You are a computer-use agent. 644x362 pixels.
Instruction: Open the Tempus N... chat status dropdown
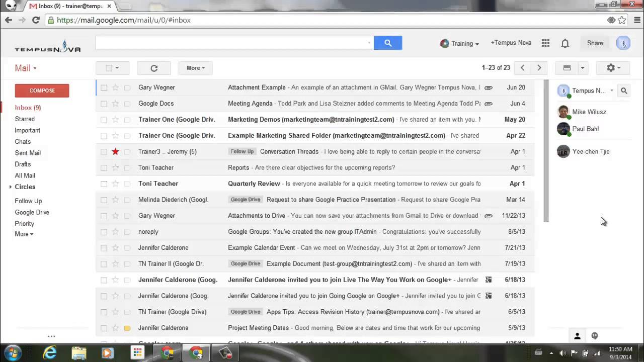(x=612, y=91)
